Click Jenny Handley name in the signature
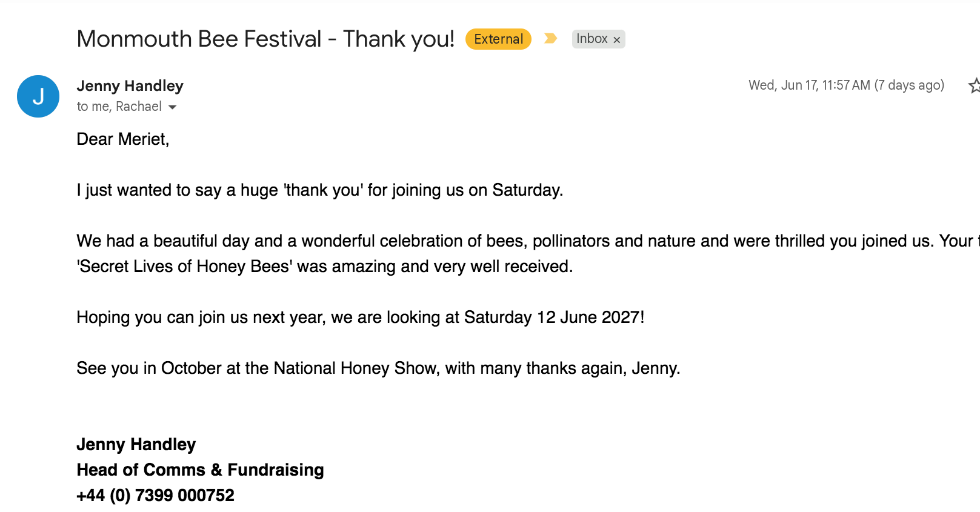The image size is (980, 512). tap(136, 445)
